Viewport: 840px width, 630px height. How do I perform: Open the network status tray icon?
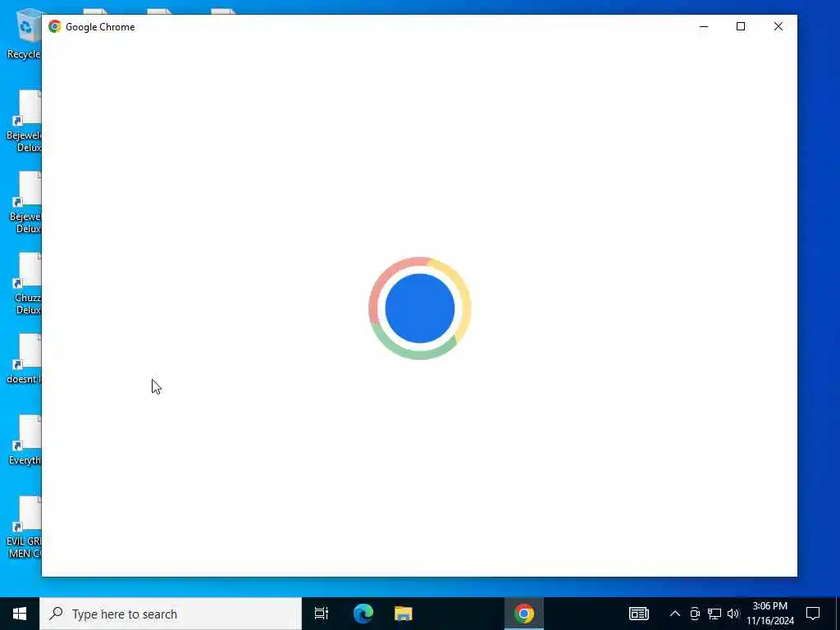pyautogui.click(x=714, y=614)
